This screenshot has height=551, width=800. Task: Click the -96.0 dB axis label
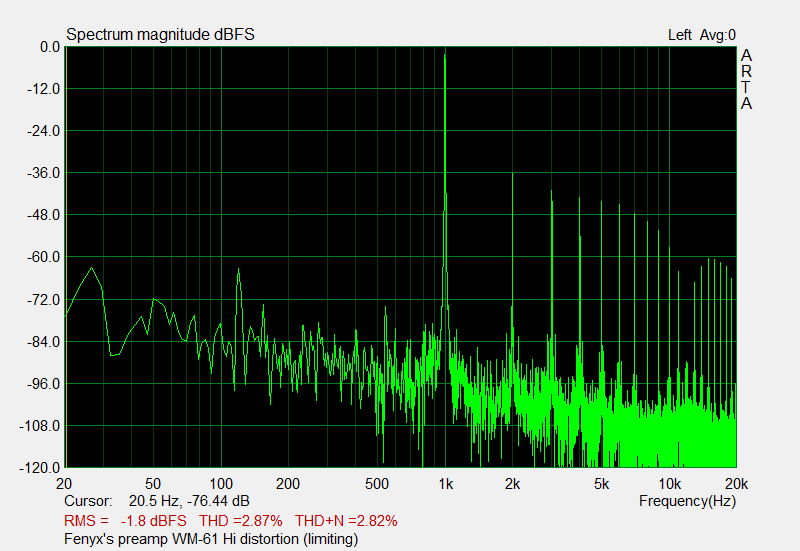pyautogui.click(x=43, y=384)
